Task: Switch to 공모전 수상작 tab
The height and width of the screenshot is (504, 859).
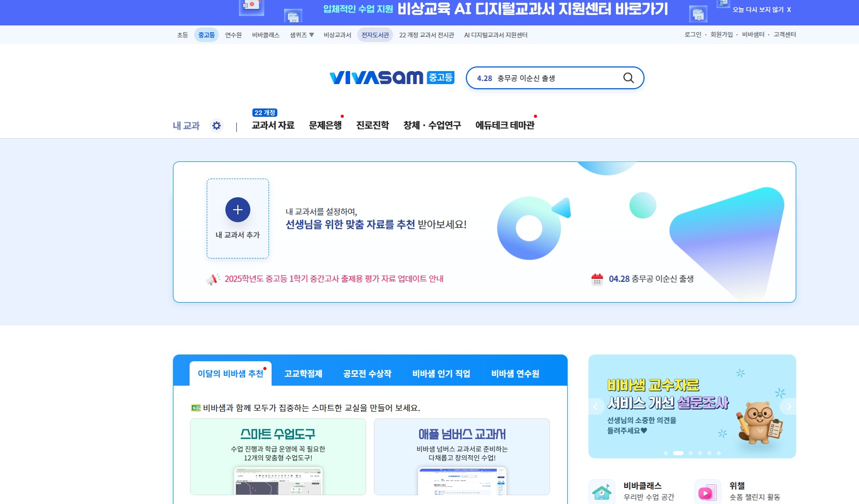Action: click(367, 374)
